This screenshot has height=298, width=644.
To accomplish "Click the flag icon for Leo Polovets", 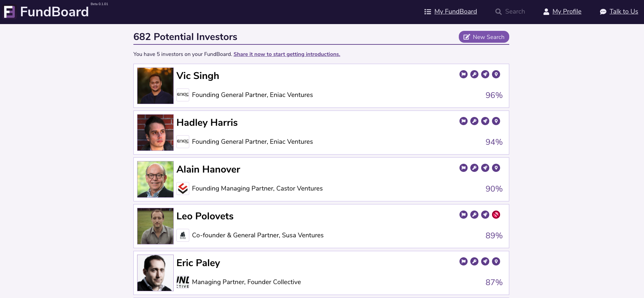I will coord(464,215).
